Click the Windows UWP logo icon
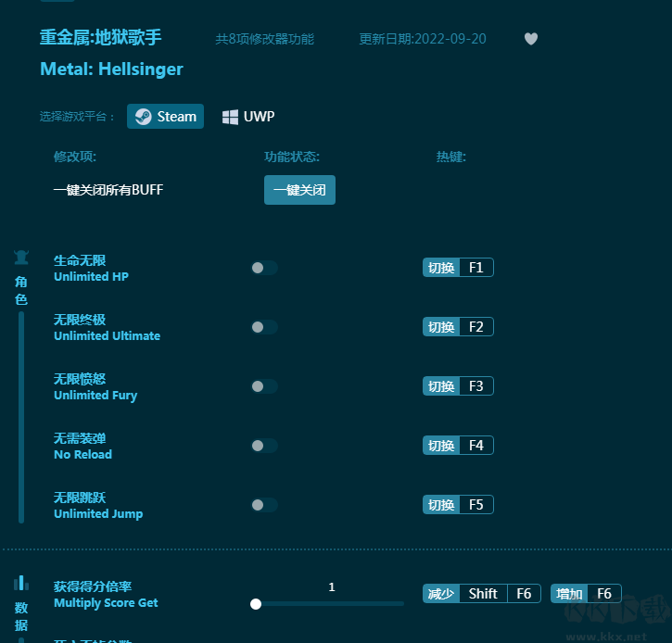The height and width of the screenshot is (643, 672). point(231,117)
